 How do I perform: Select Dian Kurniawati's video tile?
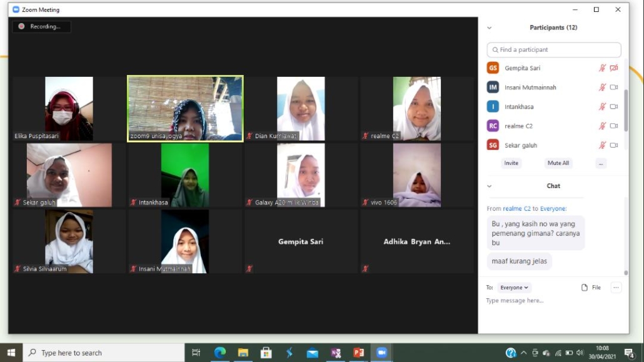(301, 109)
